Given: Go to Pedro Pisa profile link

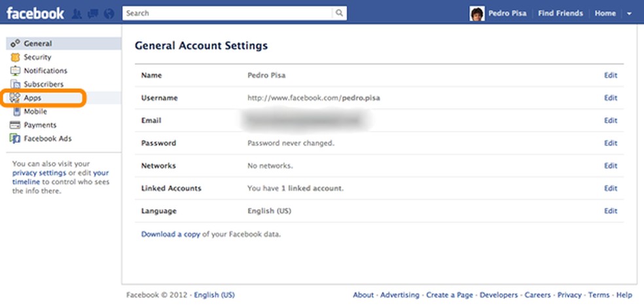Looking at the screenshot, I should 507,13.
